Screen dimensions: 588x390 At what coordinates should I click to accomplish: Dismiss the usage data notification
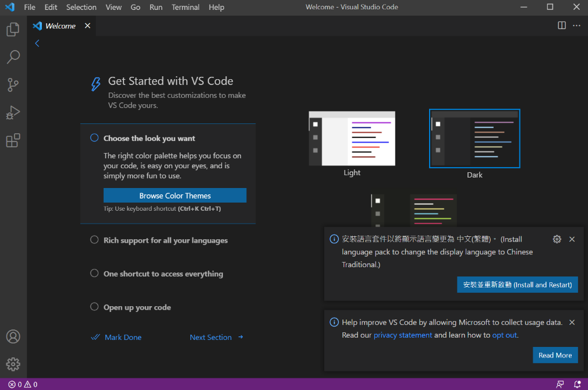(572, 322)
